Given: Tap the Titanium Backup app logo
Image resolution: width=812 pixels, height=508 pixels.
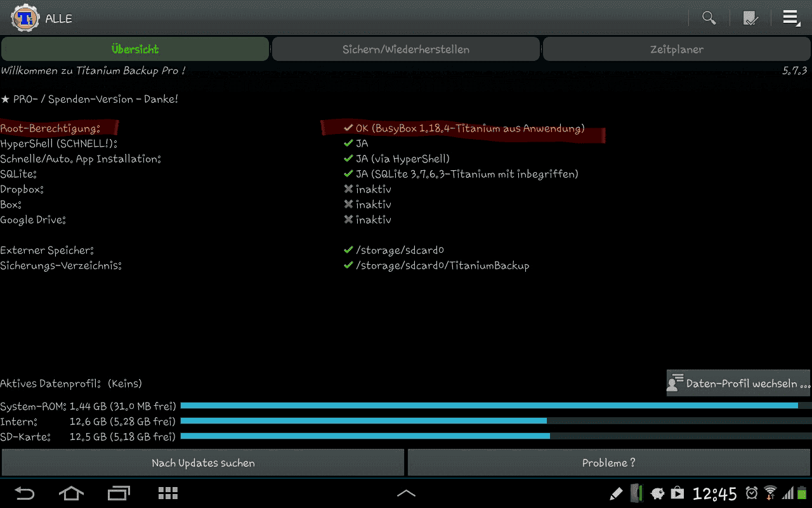Looking at the screenshot, I should tap(25, 18).
